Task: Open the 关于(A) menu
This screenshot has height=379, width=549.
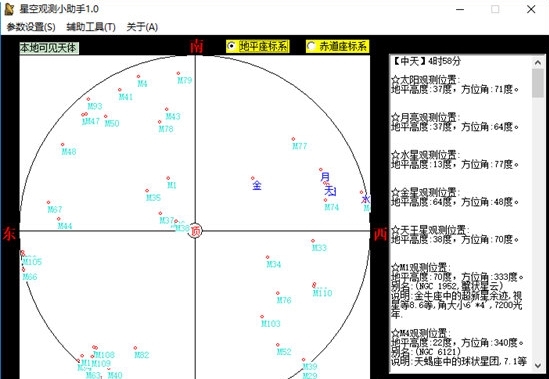Action: click(x=142, y=27)
